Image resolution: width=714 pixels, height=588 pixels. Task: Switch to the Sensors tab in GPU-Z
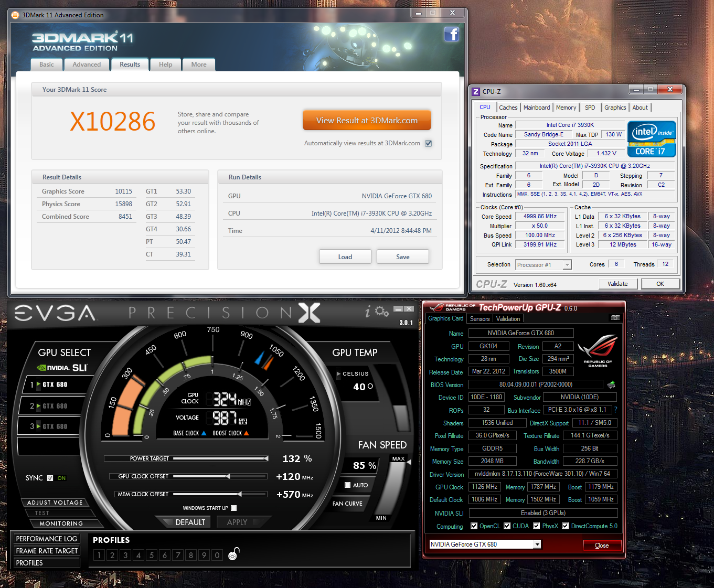pos(480,319)
